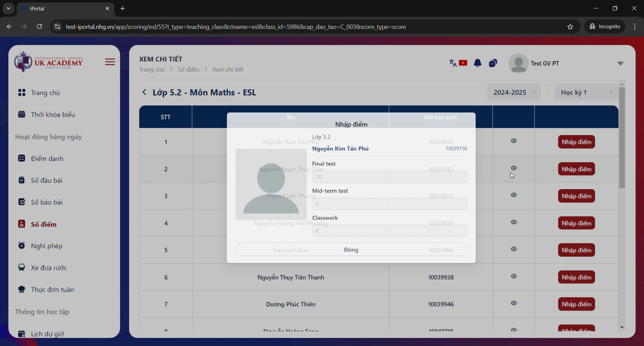This screenshot has height=346, width=644.
Task: Click Nhập điểm for Nguyễn Thụy Tiên Thanh
Action: (x=576, y=277)
